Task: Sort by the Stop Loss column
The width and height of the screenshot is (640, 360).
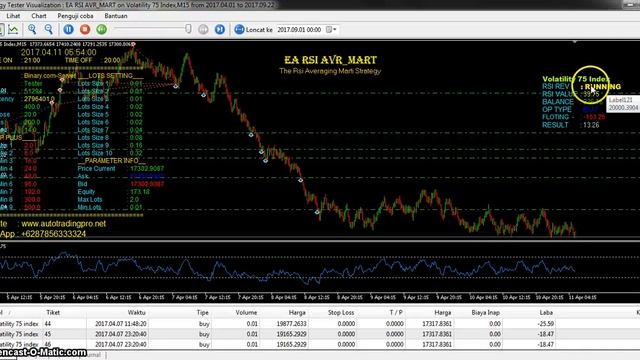Action: [341, 312]
